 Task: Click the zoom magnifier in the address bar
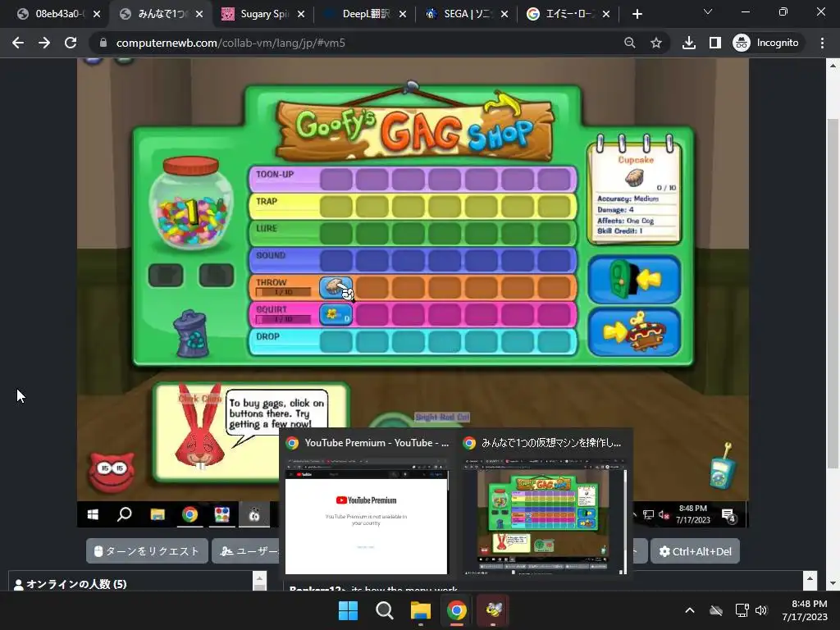(x=630, y=43)
